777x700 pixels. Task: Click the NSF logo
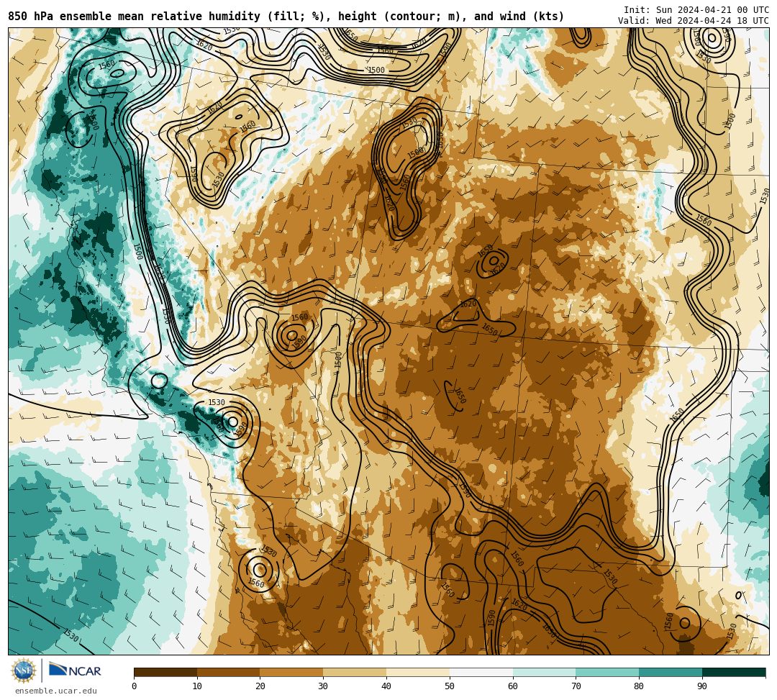coord(24,671)
